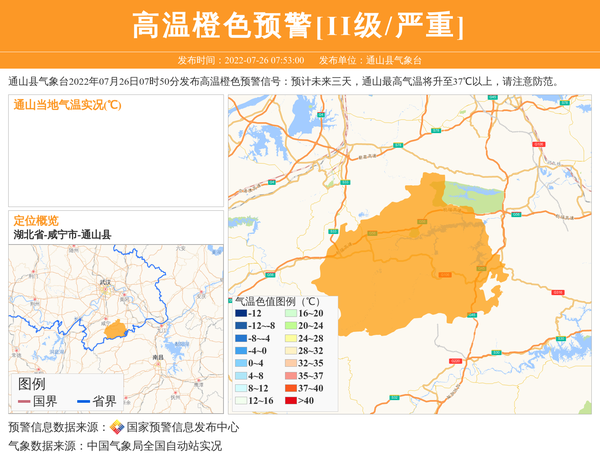The image size is (600, 471).
Task: Click the red 国界 line symbol in legend
Action: pos(24,401)
